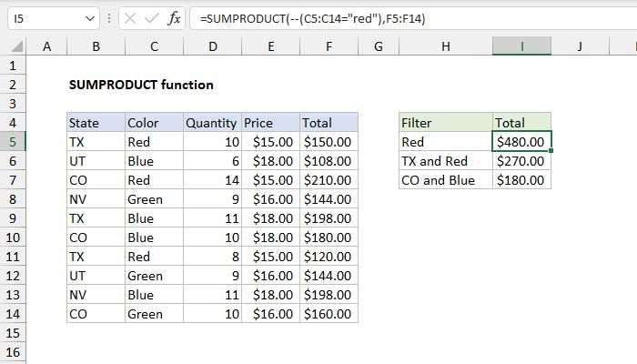Click the 'Color' header cell

pyautogui.click(x=154, y=123)
